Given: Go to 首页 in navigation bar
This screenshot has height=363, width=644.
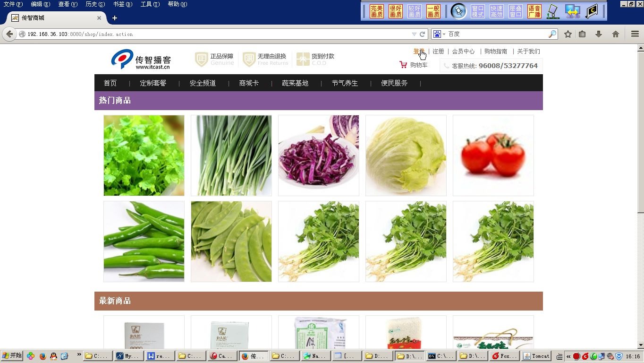Looking at the screenshot, I should pos(110,83).
